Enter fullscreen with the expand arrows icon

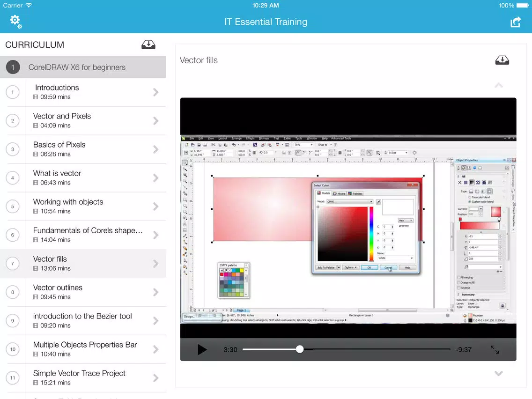(495, 349)
